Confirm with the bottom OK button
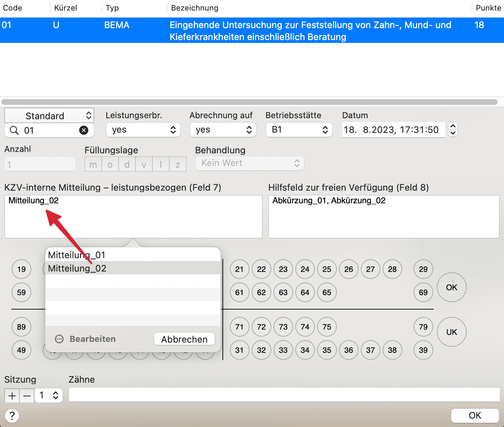The height and width of the screenshot is (427, 504). 475,415
